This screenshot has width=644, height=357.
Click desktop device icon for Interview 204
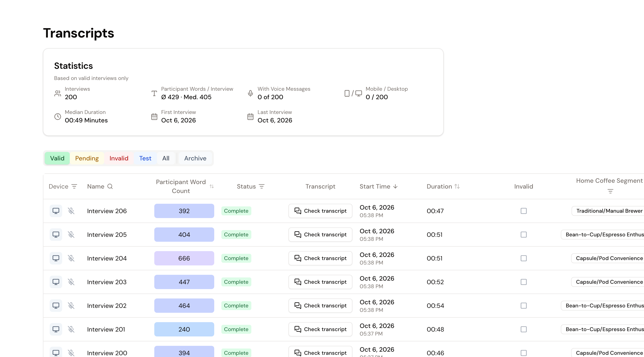(x=56, y=258)
